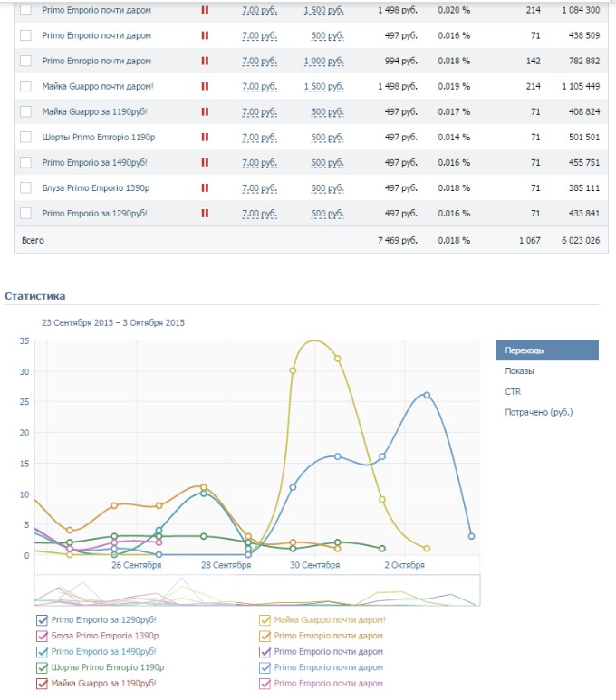This screenshot has width=616, height=700.
Task: Tick the checkbox of the 1 084 300 impressions ad
Action: pos(26,10)
